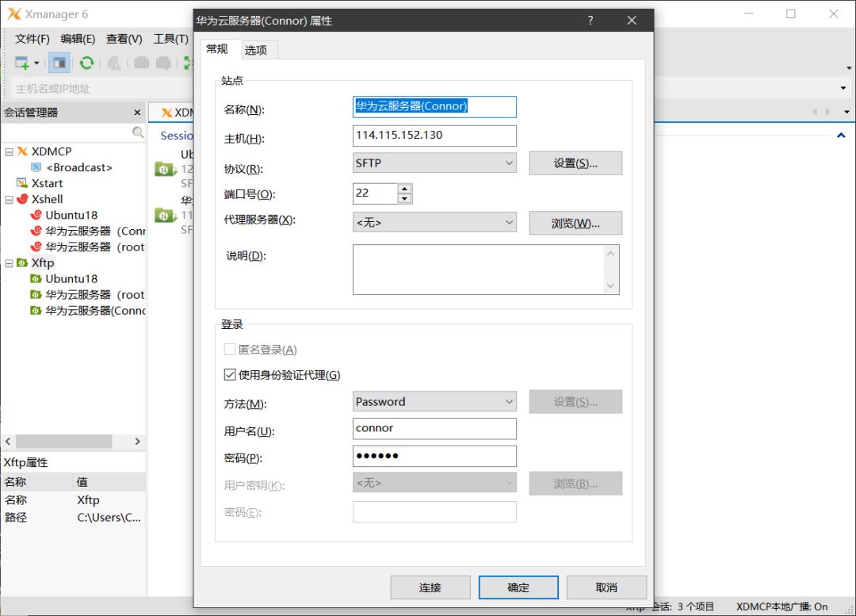Screen dimensions: 856x616
Task: Select the XDMCP node icon in tree
Action: (x=22, y=151)
